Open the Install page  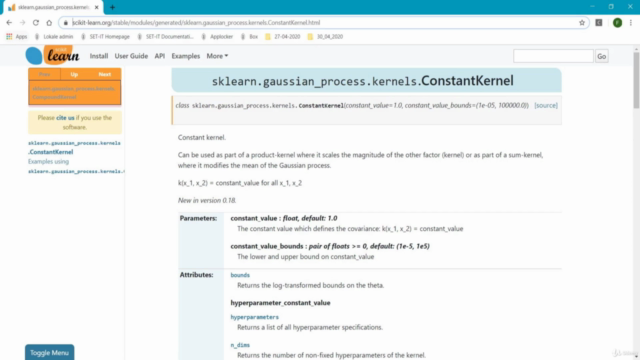(99, 56)
